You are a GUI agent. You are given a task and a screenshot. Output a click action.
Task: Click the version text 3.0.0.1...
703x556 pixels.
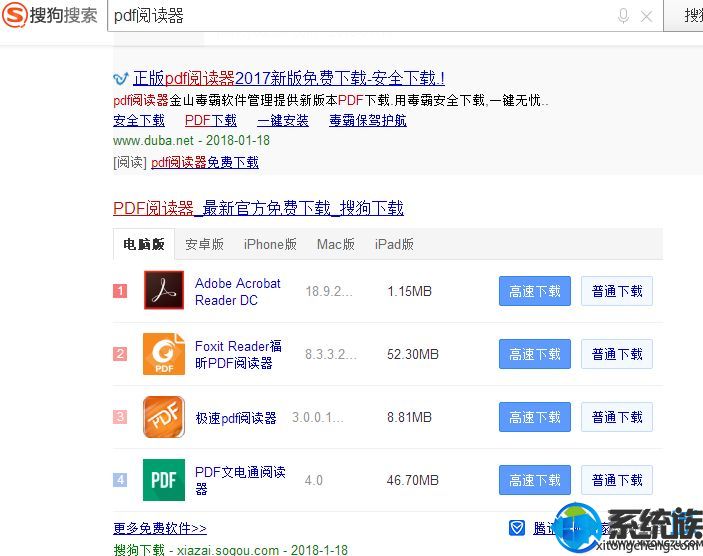(317, 417)
